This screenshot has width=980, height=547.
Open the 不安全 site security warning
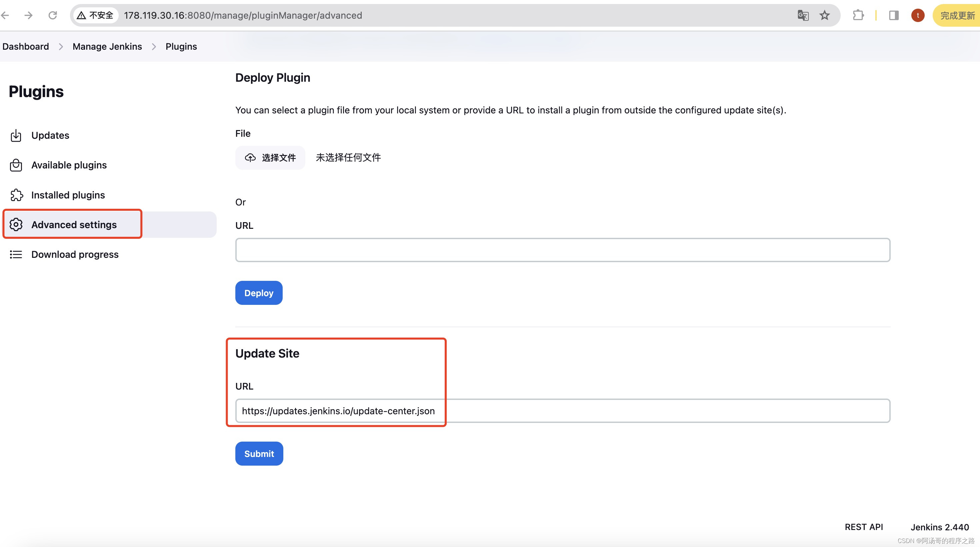pyautogui.click(x=95, y=15)
